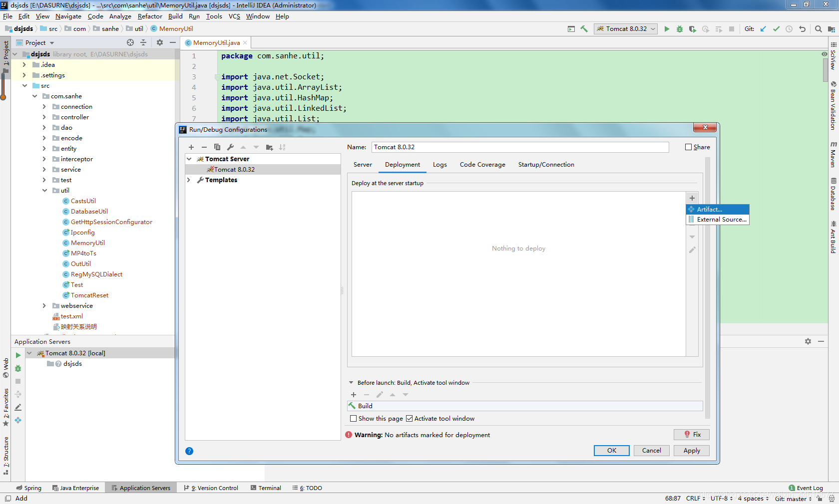Screen dimensions: 839x504
Task: Expand the webservice folder
Action: 44,306
